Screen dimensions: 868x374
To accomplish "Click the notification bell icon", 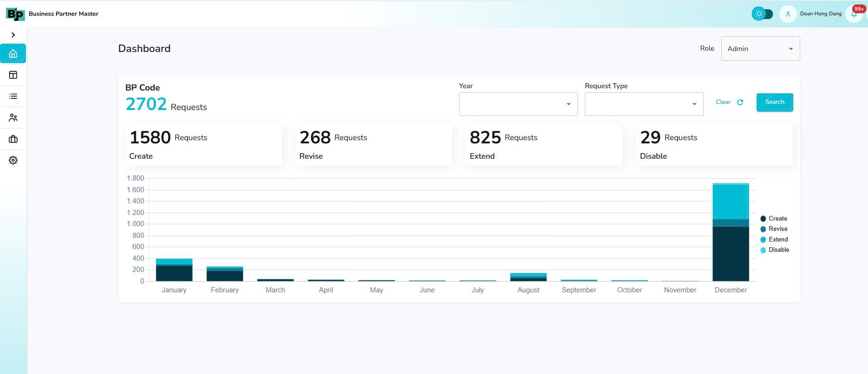I will click(854, 14).
